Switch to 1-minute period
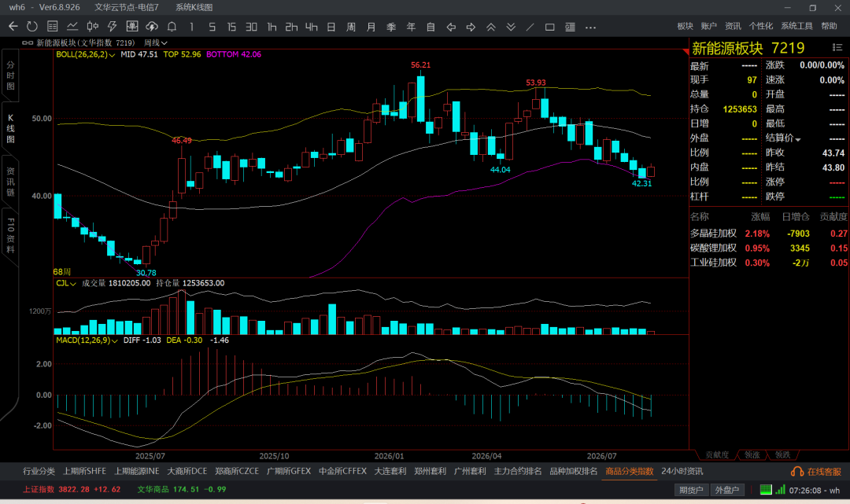Image resolution: width=850 pixels, height=504 pixels. point(191,27)
